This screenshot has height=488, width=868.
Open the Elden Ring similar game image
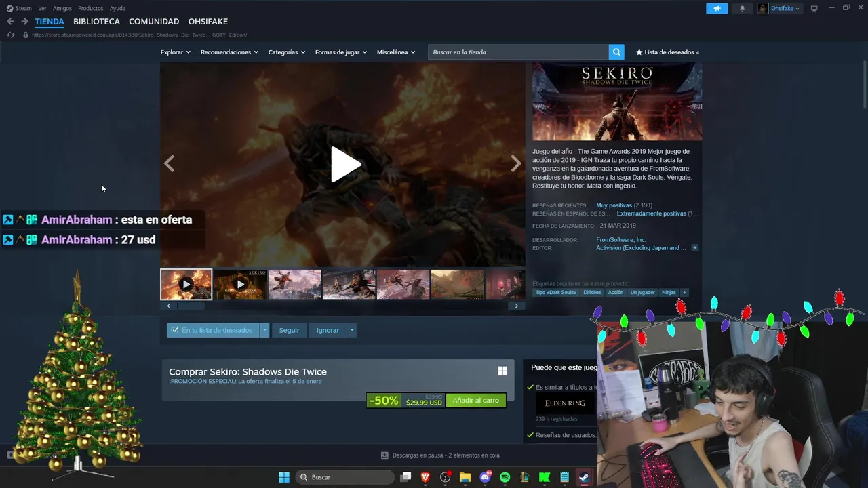coord(565,403)
